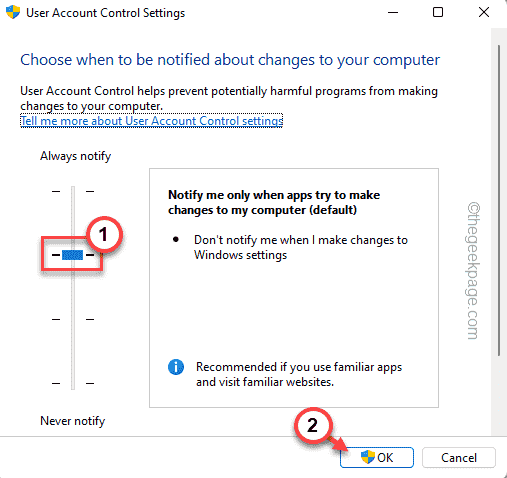This screenshot has width=507, height=478.
Task: Close the User Account Control Settings window
Action: [484, 13]
